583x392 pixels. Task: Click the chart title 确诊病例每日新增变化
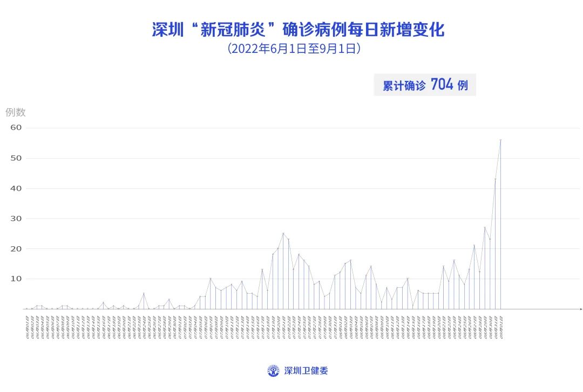[x=298, y=30]
